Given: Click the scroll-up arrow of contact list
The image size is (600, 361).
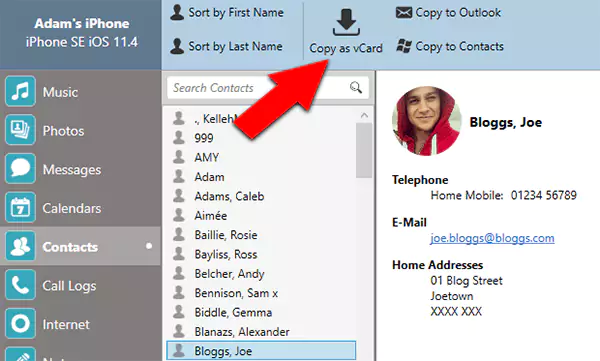Looking at the screenshot, I should pyautogui.click(x=364, y=115).
